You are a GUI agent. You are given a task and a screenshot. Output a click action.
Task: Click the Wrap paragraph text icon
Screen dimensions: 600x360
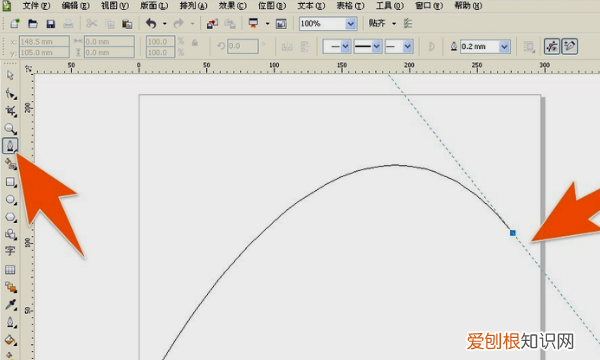(x=529, y=47)
